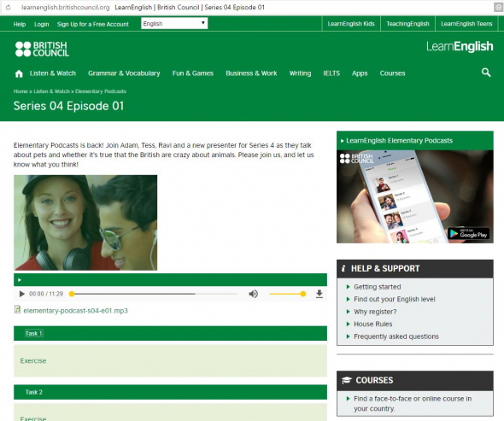Click the browser reload icon
Image resolution: width=504 pixels, height=421 pixels.
[x=8, y=7]
